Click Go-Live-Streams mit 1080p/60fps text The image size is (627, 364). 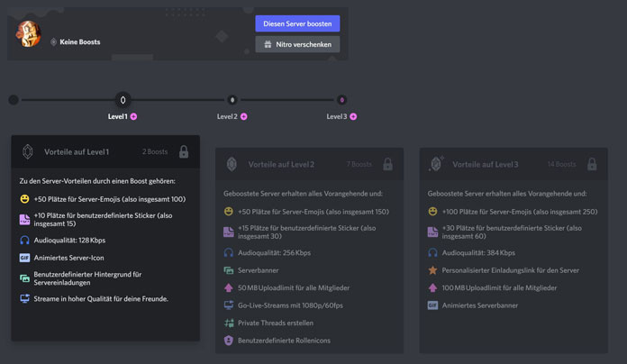tap(290, 305)
